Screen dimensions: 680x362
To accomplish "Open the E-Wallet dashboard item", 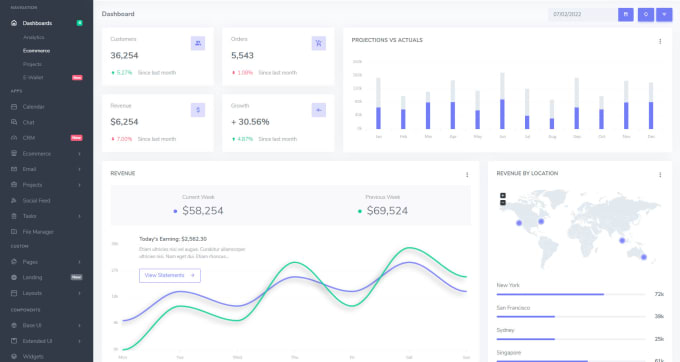I will point(33,78).
